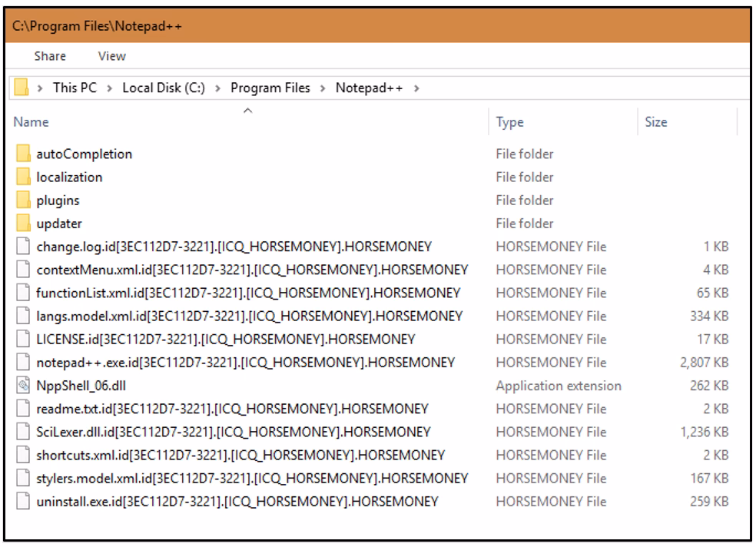Viewport: 756px width, 547px height.
Task: Expand the chevron after Local Disk (C:)
Action: click(218, 88)
